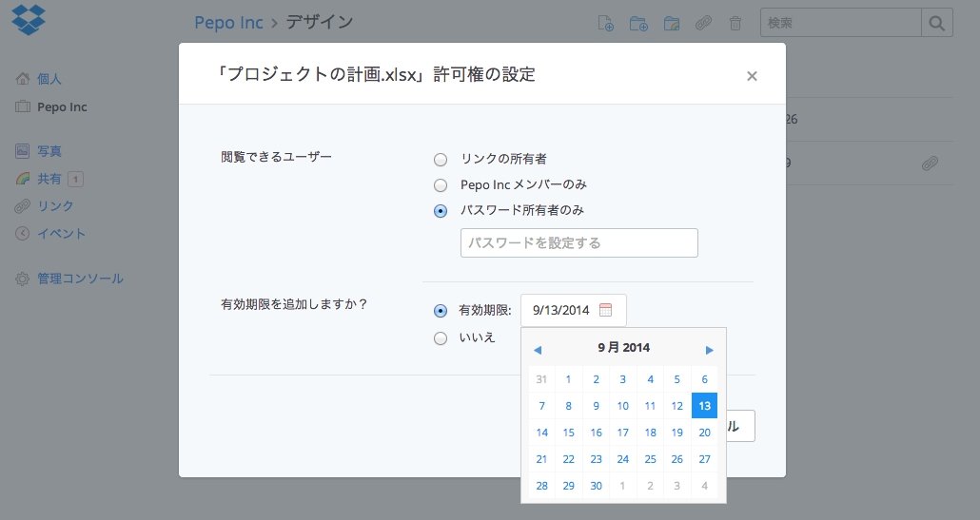The width and height of the screenshot is (980, 520).
Task: Pick September 18 in the calendar
Action: pyautogui.click(x=651, y=433)
